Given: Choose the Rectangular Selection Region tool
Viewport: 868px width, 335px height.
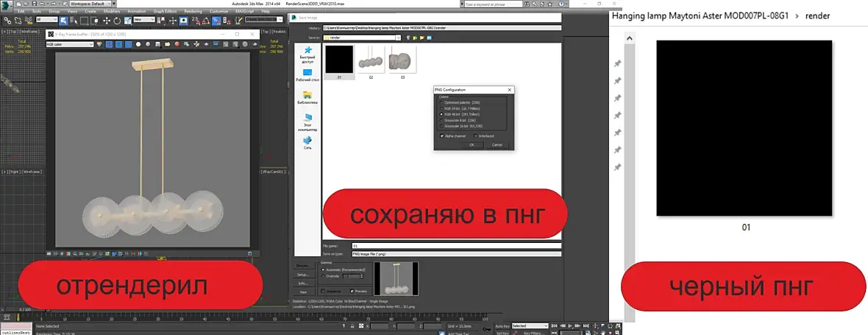Looking at the screenshot, I should pyautogui.click(x=84, y=21).
